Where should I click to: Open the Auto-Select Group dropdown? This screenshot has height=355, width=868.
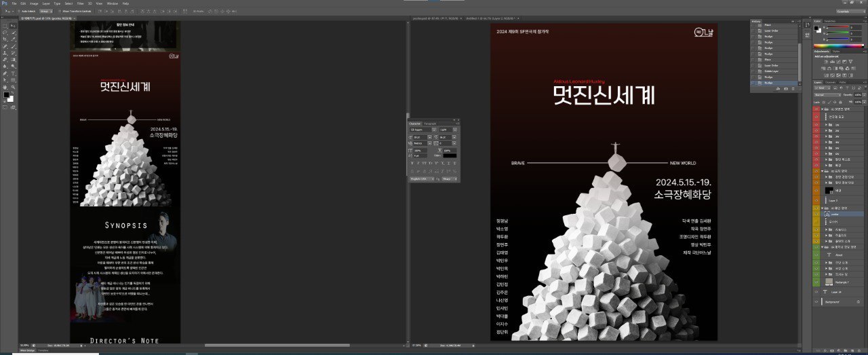coord(46,12)
